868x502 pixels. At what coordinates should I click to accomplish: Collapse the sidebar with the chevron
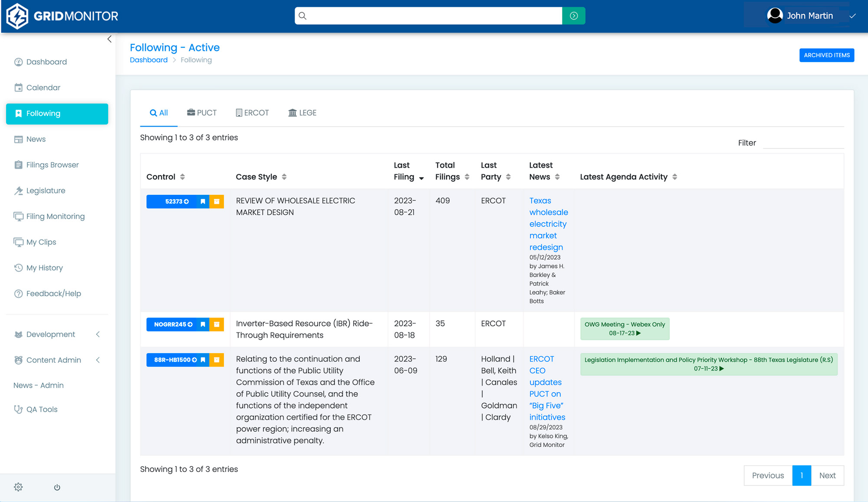click(109, 39)
